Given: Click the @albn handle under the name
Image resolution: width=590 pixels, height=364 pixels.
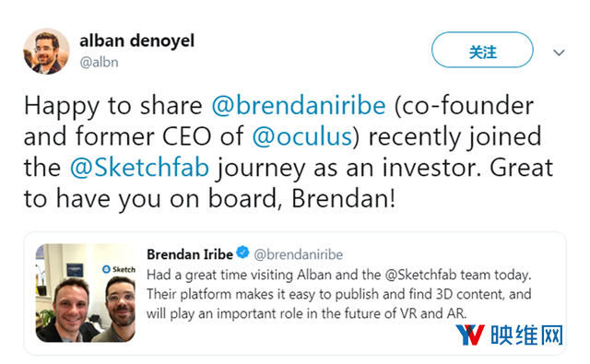Looking at the screenshot, I should (99, 62).
